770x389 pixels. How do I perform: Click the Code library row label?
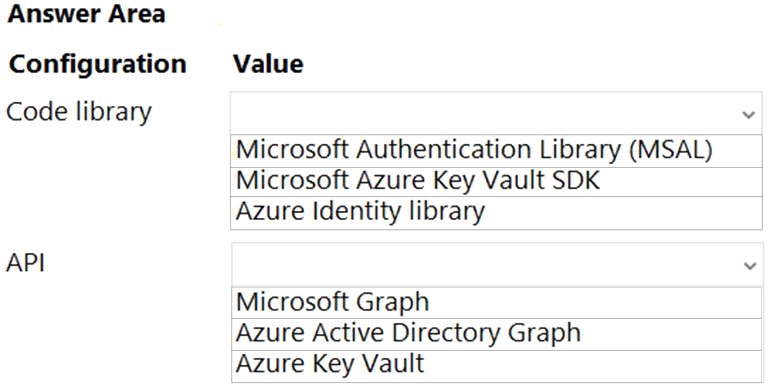click(x=79, y=112)
